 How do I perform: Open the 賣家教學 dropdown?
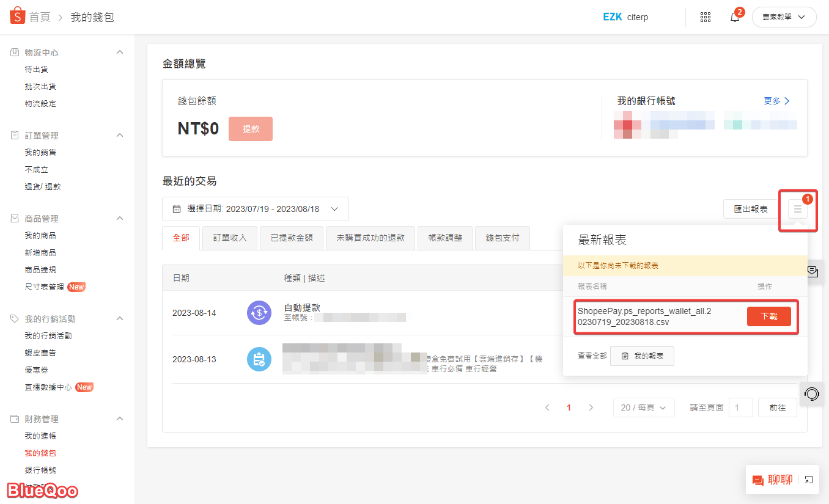[784, 17]
